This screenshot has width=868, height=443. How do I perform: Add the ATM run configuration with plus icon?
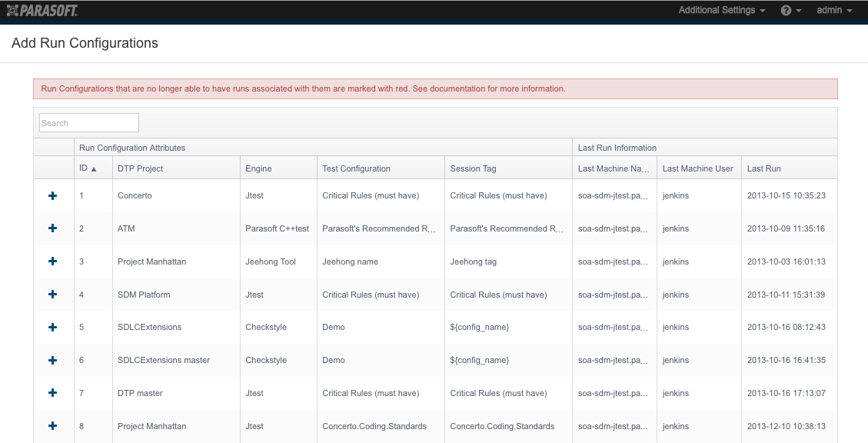[52, 228]
